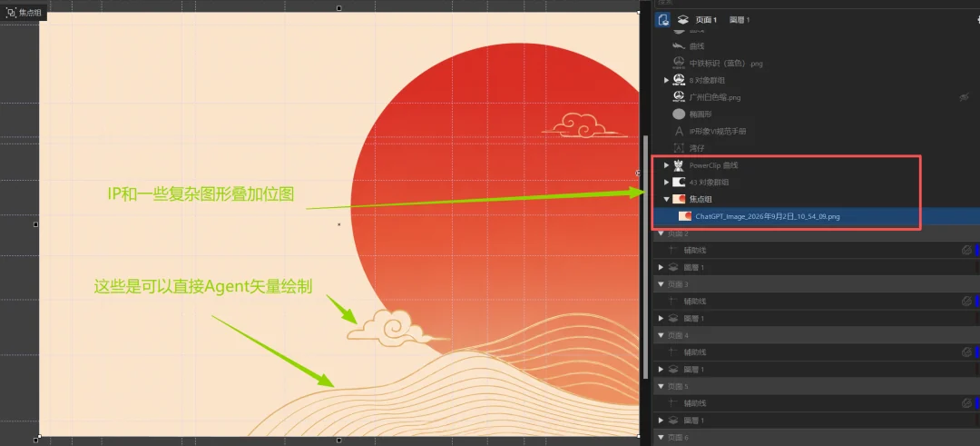Image resolution: width=980 pixels, height=446 pixels.
Task: Collapse the 焦点组 tree node
Action: click(x=666, y=200)
